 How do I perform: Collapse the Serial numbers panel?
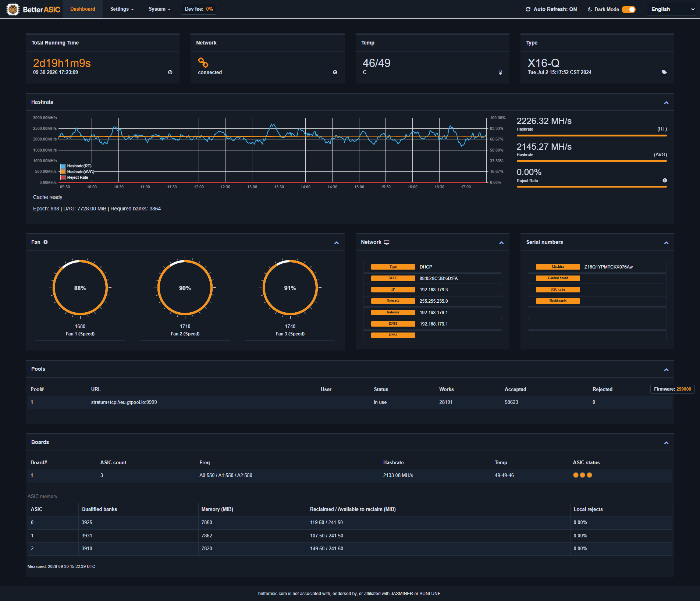point(666,243)
